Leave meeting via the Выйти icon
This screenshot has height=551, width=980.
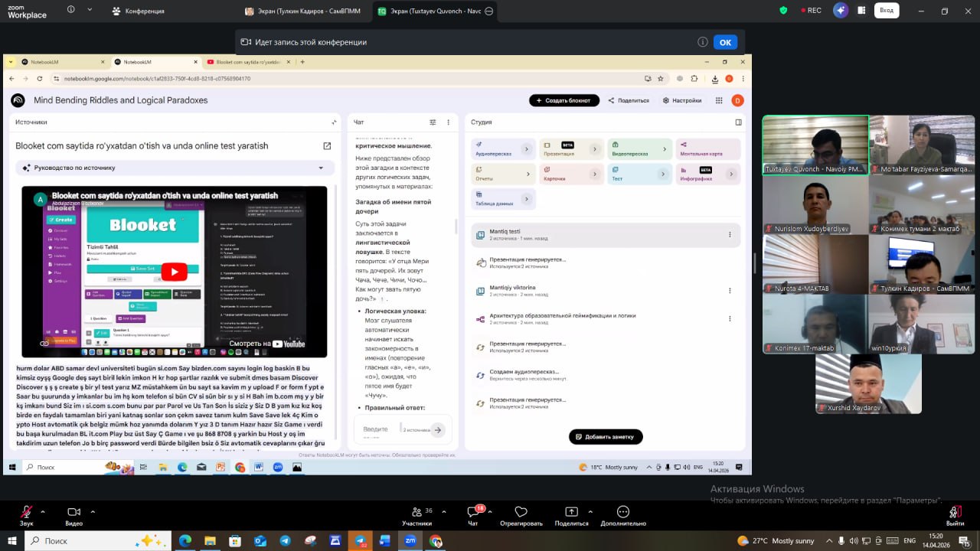pos(954,512)
